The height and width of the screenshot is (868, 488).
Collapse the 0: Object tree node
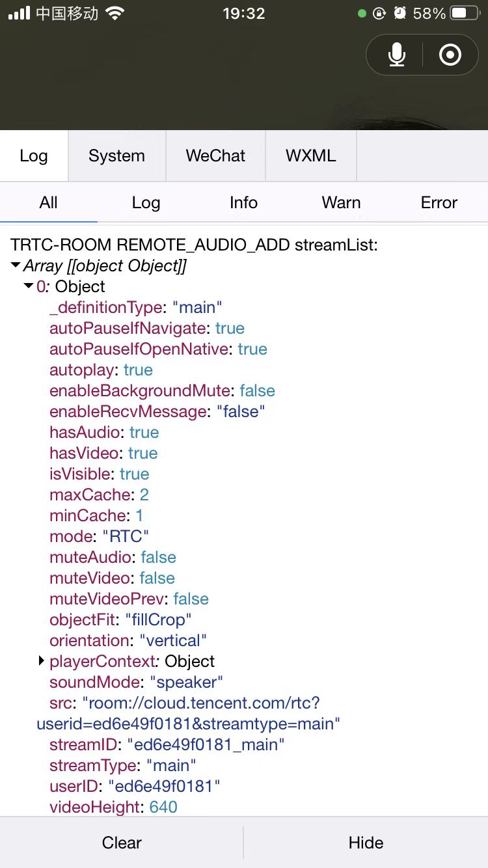point(29,286)
